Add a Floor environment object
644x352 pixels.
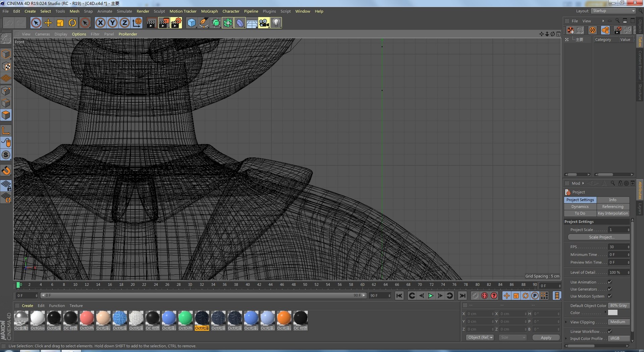tap(252, 23)
